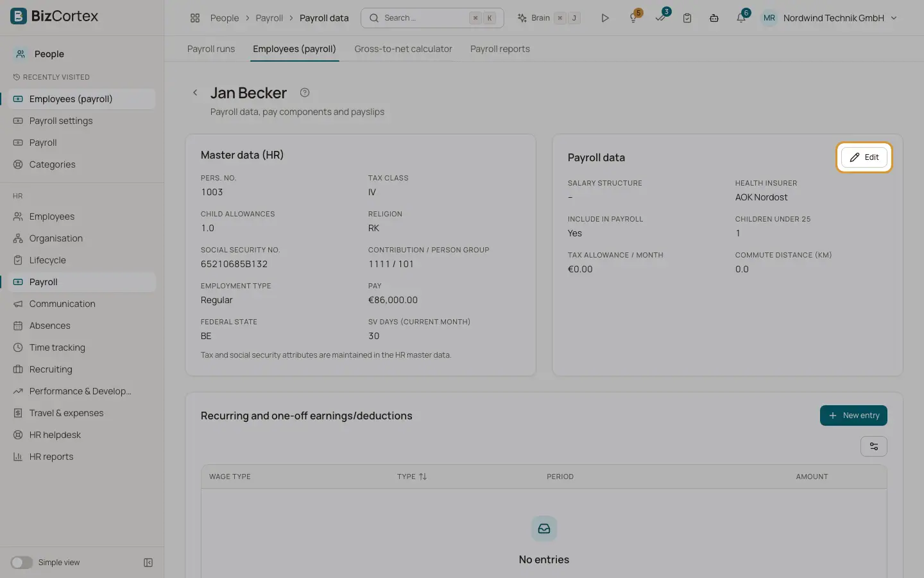924x578 pixels.
Task: Toggle the Simple view switch
Action: click(21, 563)
